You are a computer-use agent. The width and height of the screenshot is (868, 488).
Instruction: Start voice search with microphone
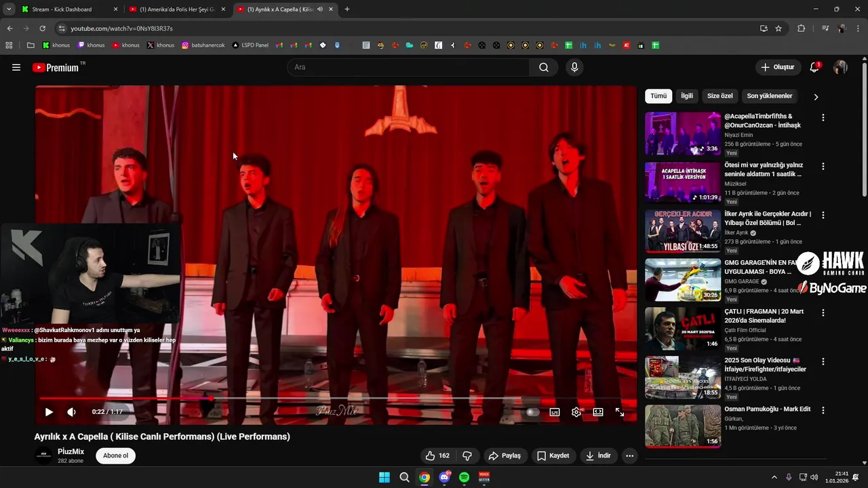[x=574, y=67]
